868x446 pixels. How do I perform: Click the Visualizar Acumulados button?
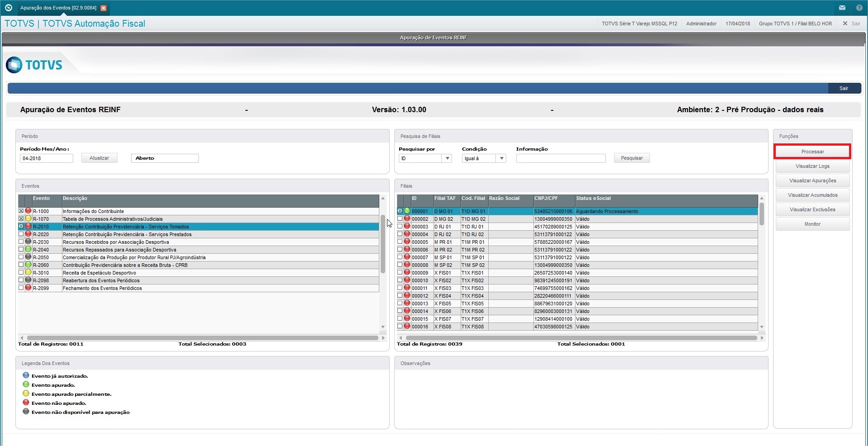click(812, 195)
